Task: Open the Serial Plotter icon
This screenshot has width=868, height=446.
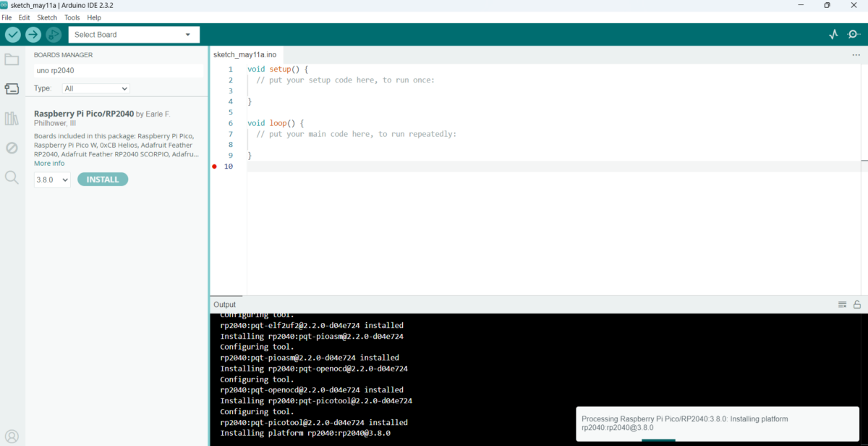Action: (x=833, y=35)
